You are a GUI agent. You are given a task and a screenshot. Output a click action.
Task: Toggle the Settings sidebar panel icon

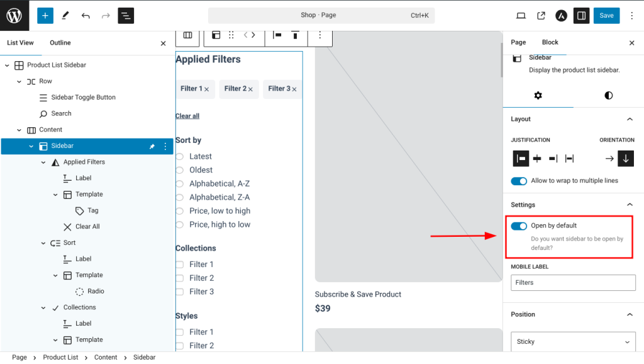point(581,16)
